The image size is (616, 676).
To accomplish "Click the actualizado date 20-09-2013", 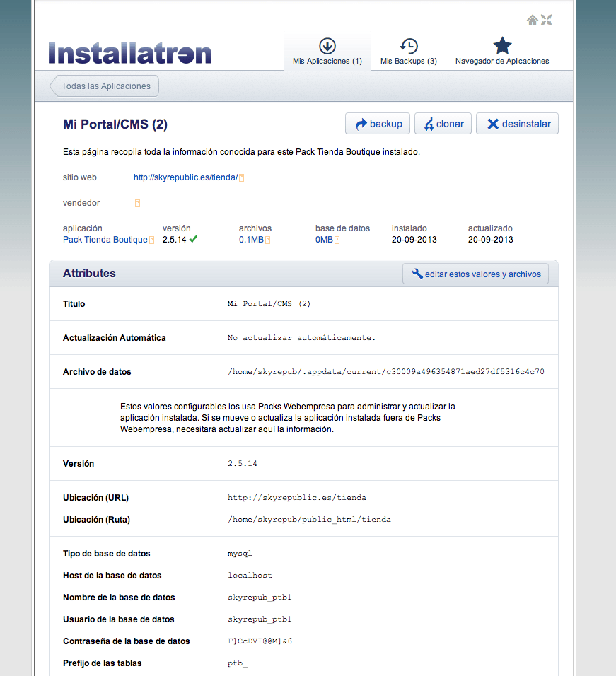I will click(491, 240).
